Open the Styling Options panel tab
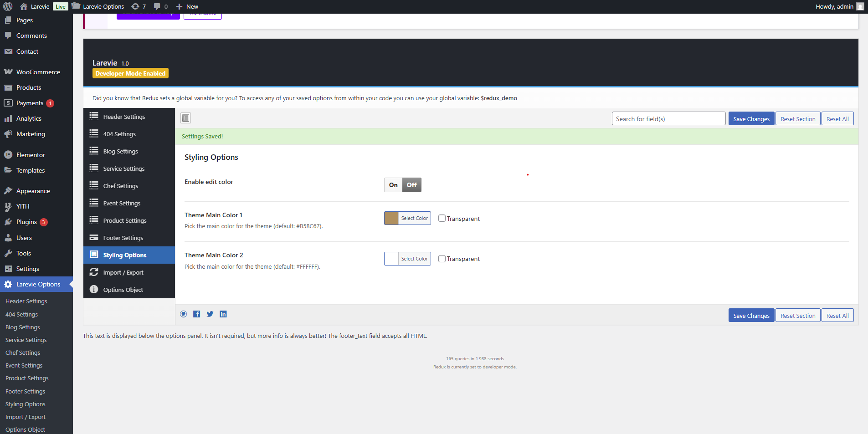The image size is (868, 434). pos(129,255)
